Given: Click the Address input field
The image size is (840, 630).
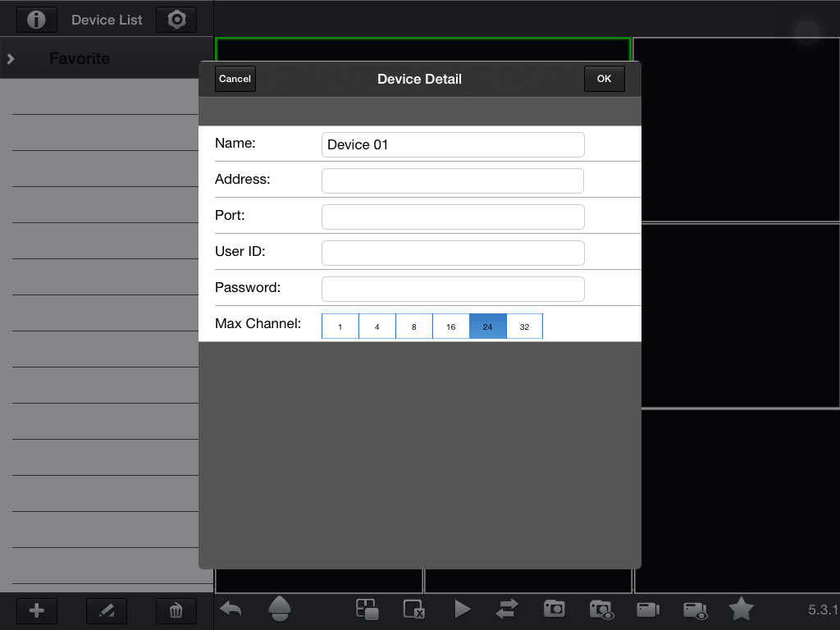Looking at the screenshot, I should coord(453,180).
